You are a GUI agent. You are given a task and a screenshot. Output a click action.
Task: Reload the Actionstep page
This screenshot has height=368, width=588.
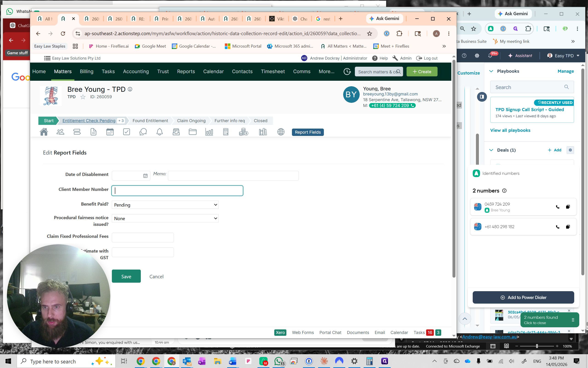63,34
